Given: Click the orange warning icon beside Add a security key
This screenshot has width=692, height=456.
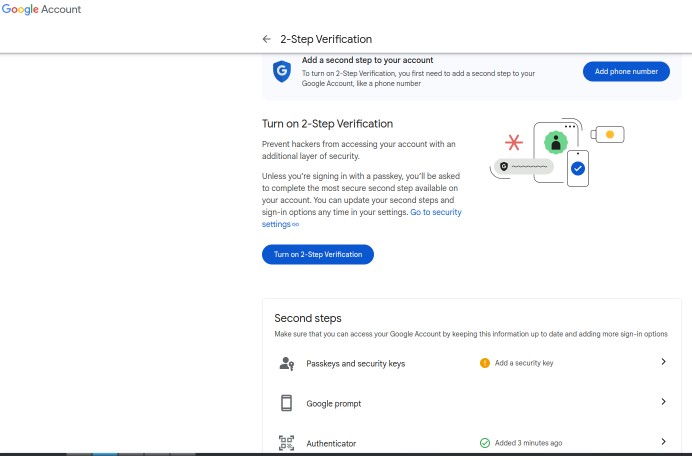Looking at the screenshot, I should point(484,363).
